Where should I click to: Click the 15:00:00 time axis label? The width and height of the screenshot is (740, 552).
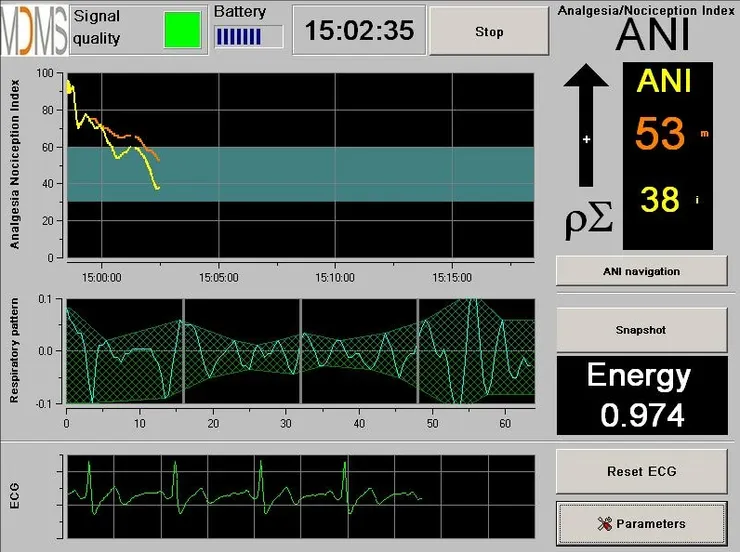coord(101,277)
